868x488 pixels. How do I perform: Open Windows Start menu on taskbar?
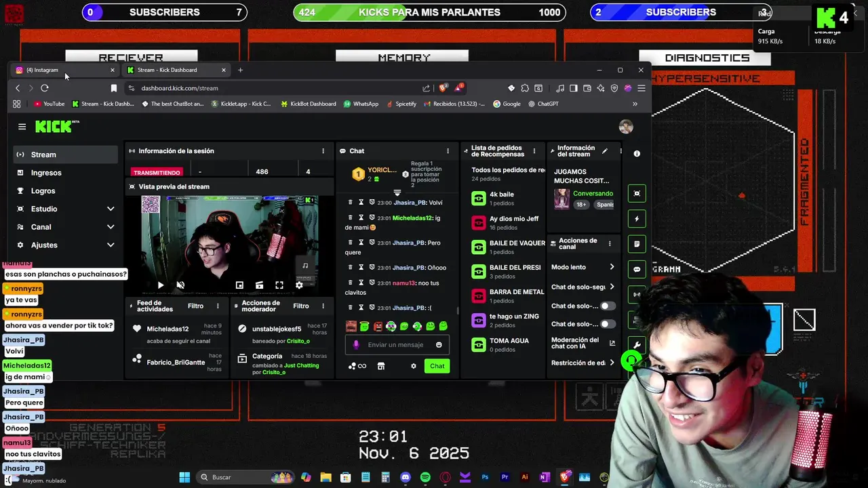pyautogui.click(x=184, y=477)
